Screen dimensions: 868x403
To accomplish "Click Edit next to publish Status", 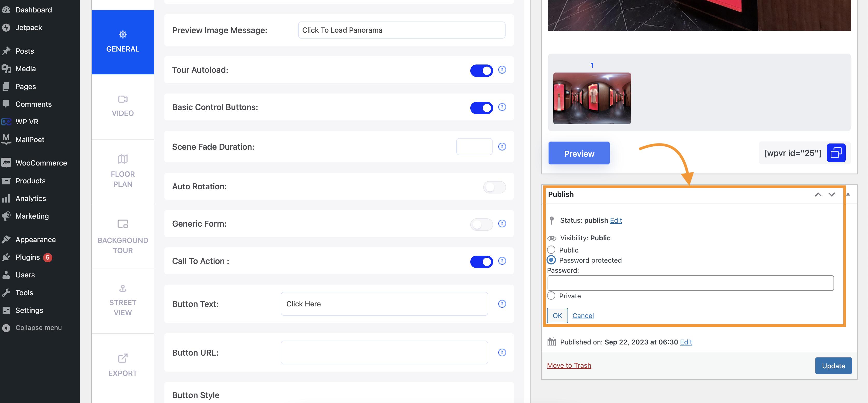I will (x=616, y=220).
